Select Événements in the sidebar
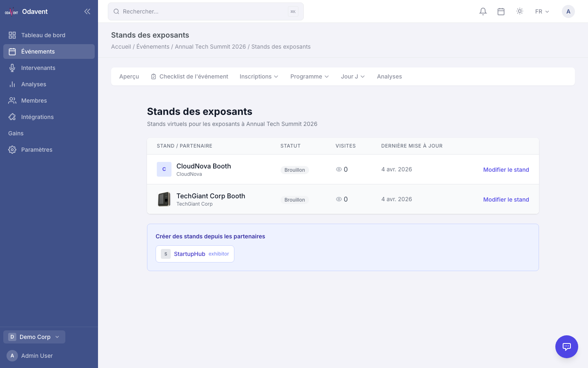The height and width of the screenshot is (368, 588). (x=49, y=52)
